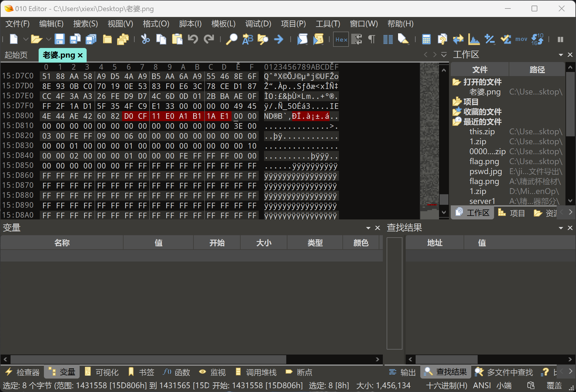Viewport: 576px width, 392px height.
Task: Close the 变量 panel
Action: 378,228
